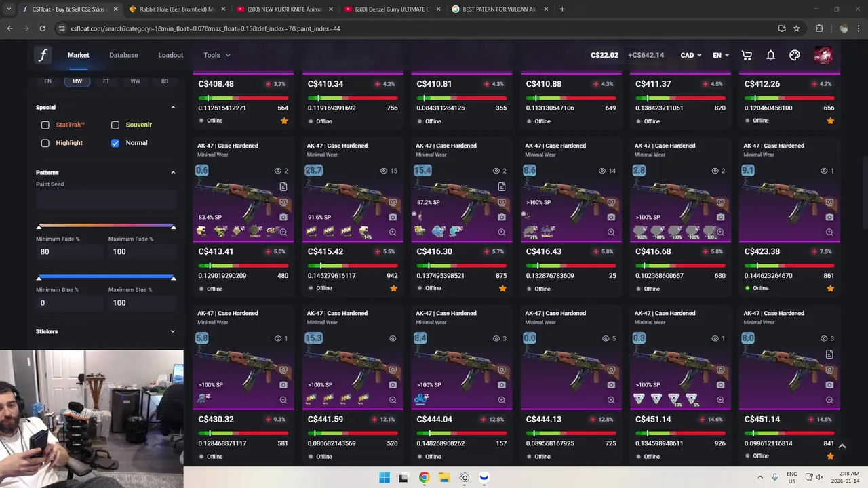Click the star icon on C$412.26 listing
This screenshot has width=868, height=488.
point(831,121)
